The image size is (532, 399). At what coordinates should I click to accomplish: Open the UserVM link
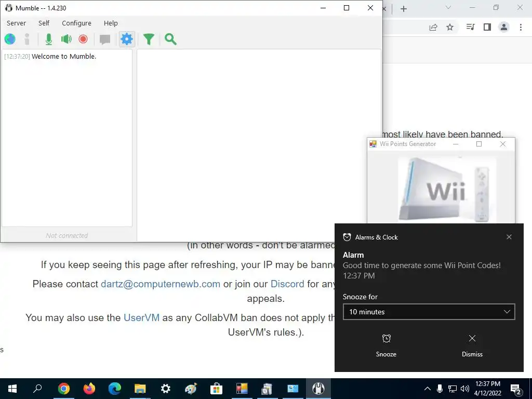click(141, 317)
